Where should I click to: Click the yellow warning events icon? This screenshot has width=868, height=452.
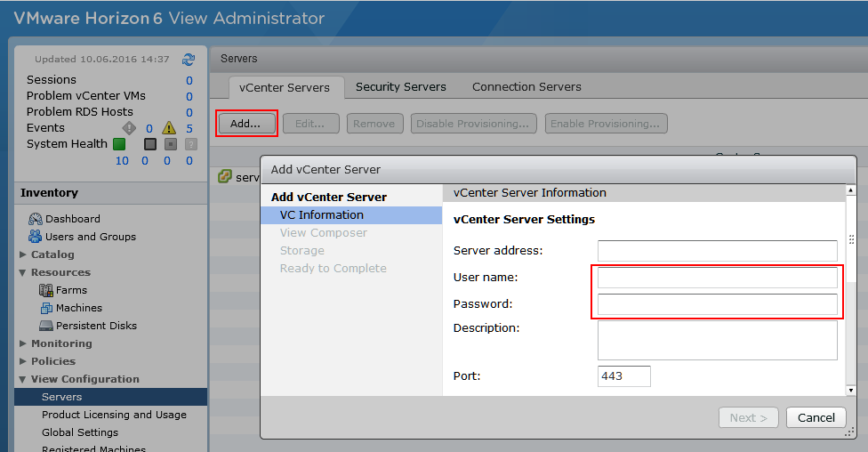point(169,128)
